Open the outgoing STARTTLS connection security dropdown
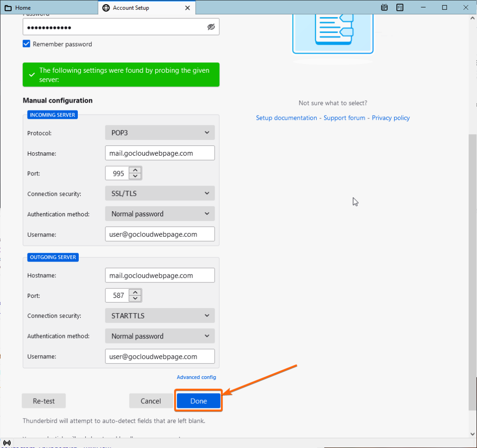Image resolution: width=477 pixels, height=448 pixels. tap(160, 316)
